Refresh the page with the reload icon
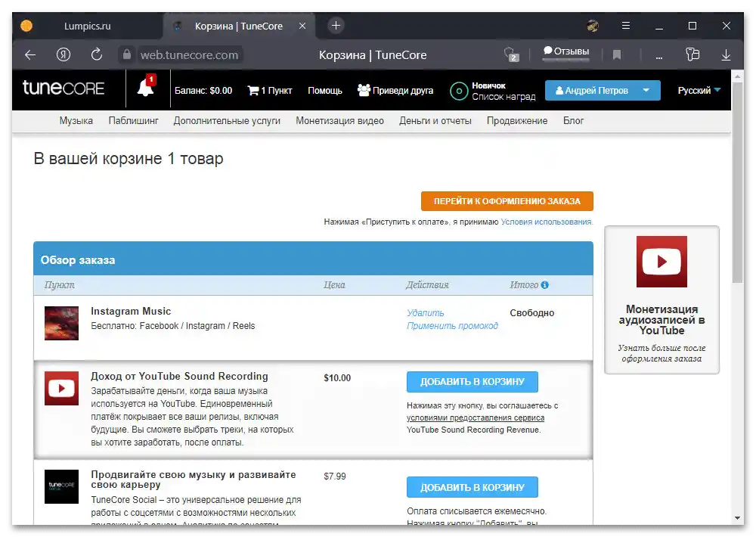 pos(97,54)
